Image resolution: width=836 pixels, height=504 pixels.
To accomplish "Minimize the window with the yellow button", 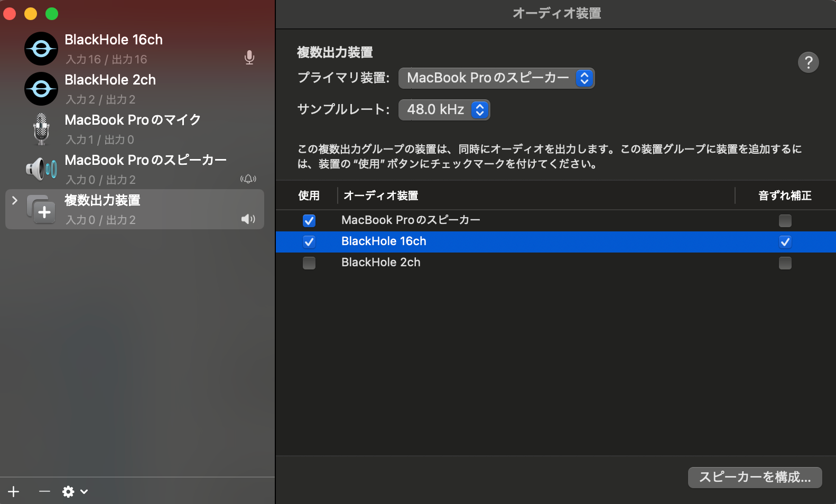I will (31, 14).
